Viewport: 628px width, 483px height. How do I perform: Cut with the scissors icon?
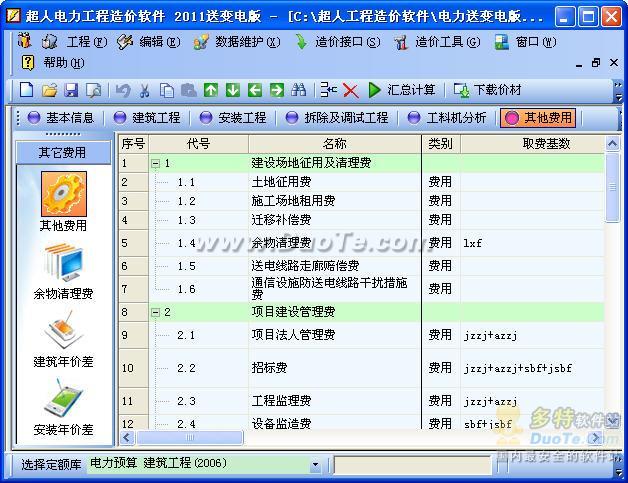tap(145, 90)
